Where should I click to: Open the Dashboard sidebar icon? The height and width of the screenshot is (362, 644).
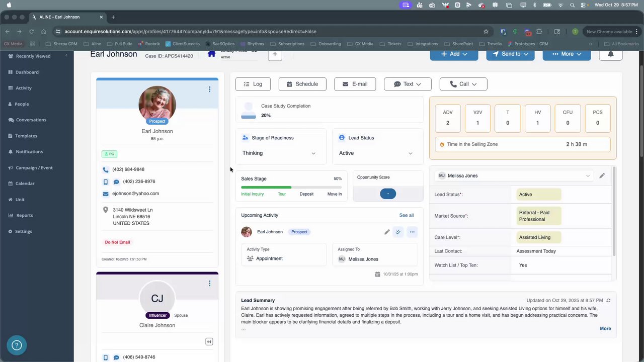pos(10,72)
